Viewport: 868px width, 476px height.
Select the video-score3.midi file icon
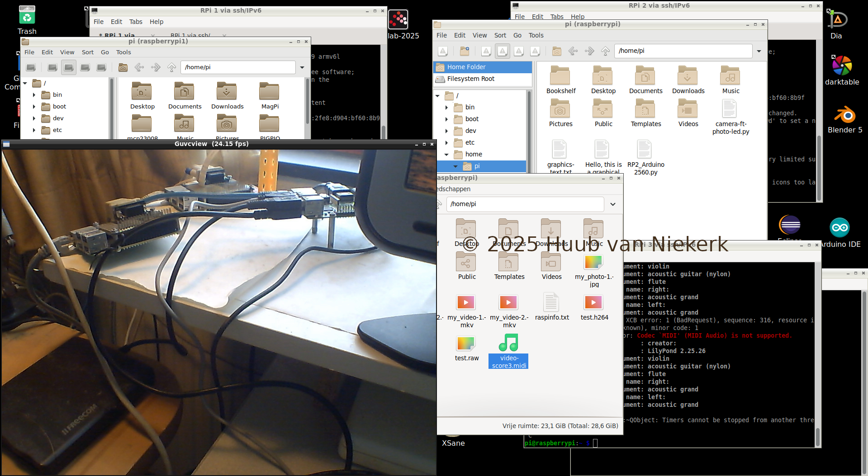coord(508,343)
